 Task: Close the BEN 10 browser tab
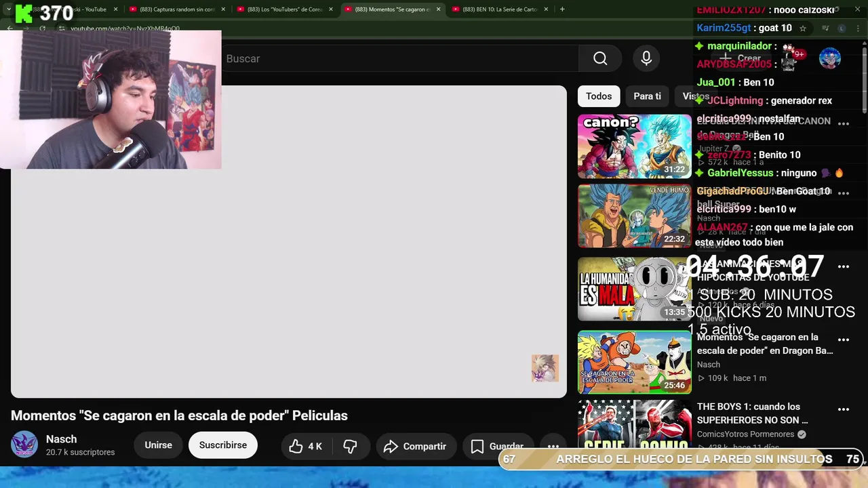[x=546, y=9]
